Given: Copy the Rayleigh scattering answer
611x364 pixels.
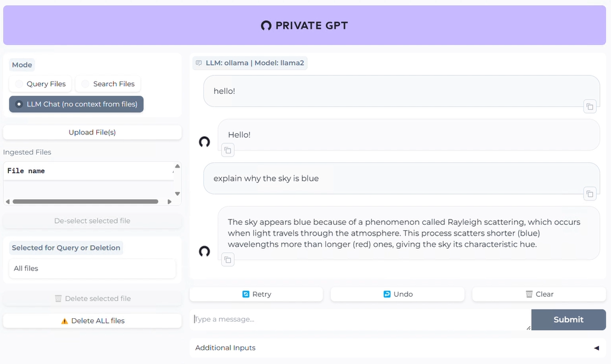Looking at the screenshot, I should click(227, 259).
